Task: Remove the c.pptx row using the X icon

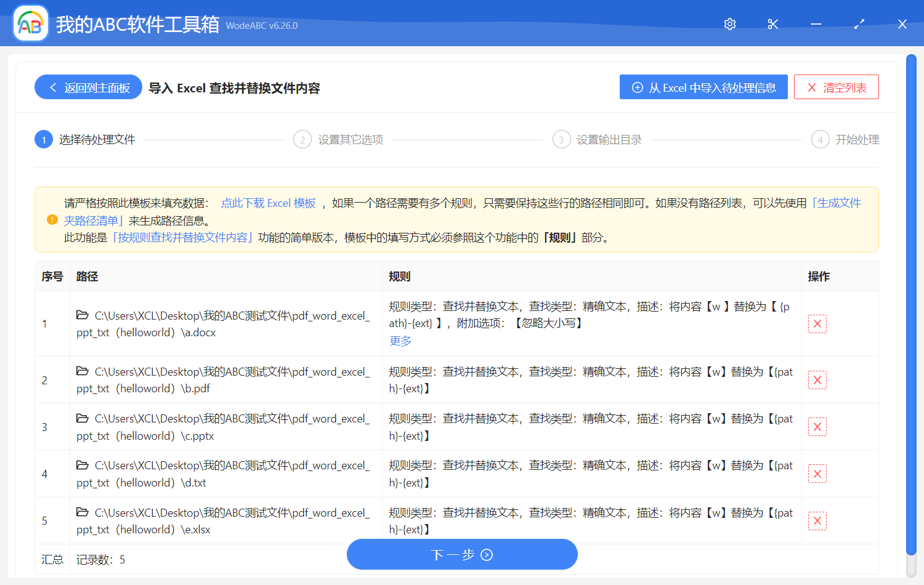Action: point(817,426)
